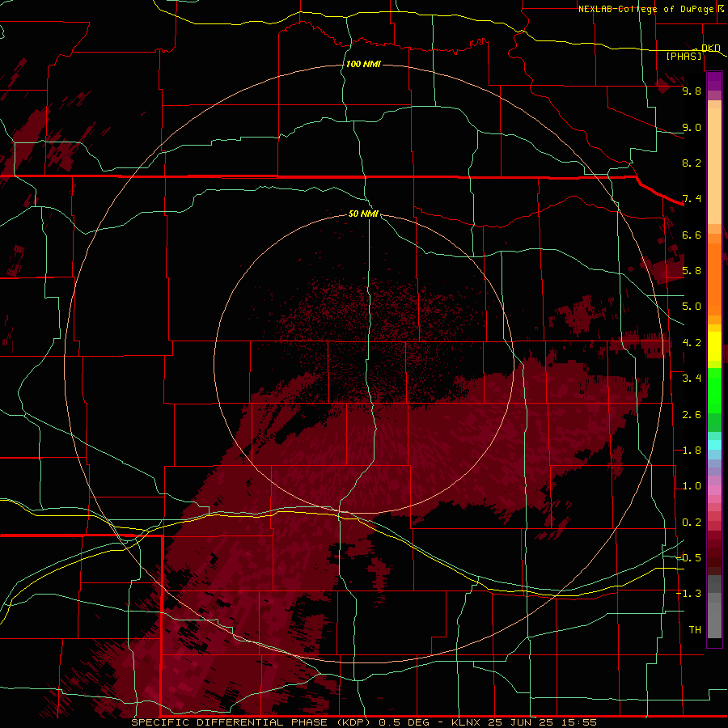Click the 100 NMI range ring label

(363, 64)
